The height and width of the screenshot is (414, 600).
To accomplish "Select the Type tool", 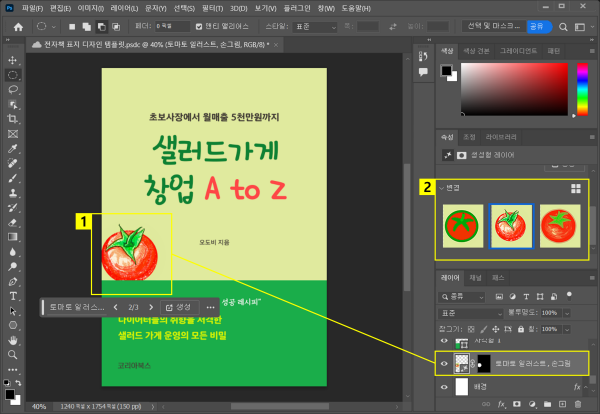I will point(13,296).
